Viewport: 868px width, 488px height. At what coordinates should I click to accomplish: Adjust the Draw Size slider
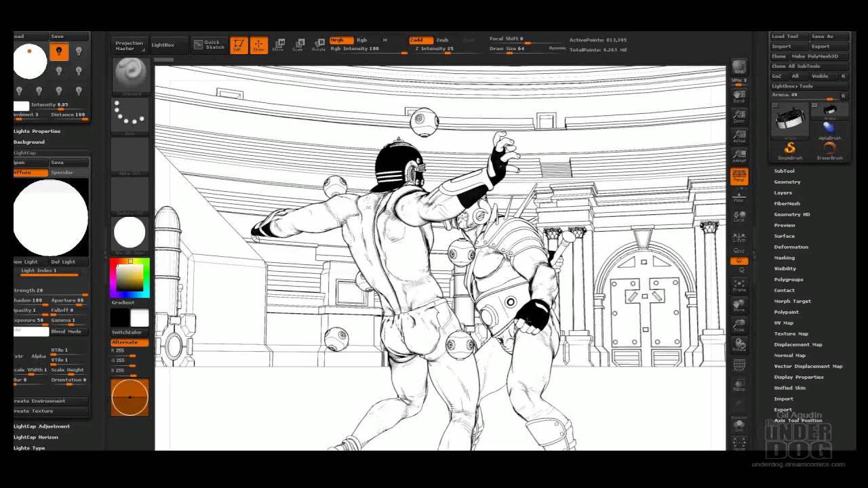coord(517,49)
